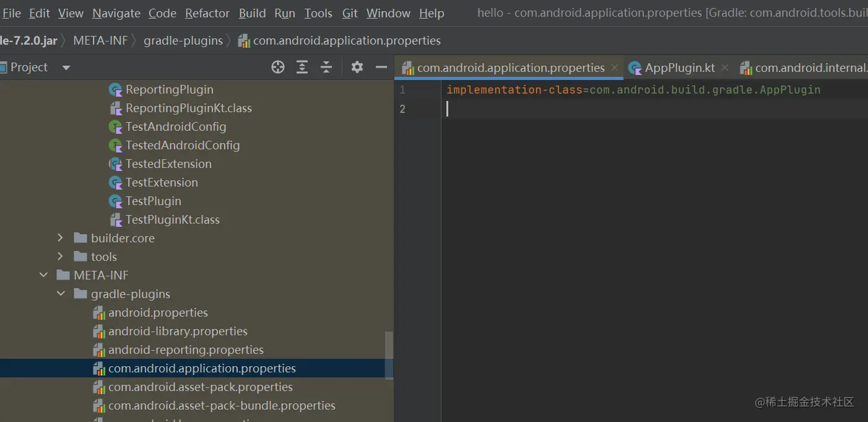This screenshot has height=422, width=868.
Task: Switch to AppPlugin.kt editor tab
Action: click(680, 68)
